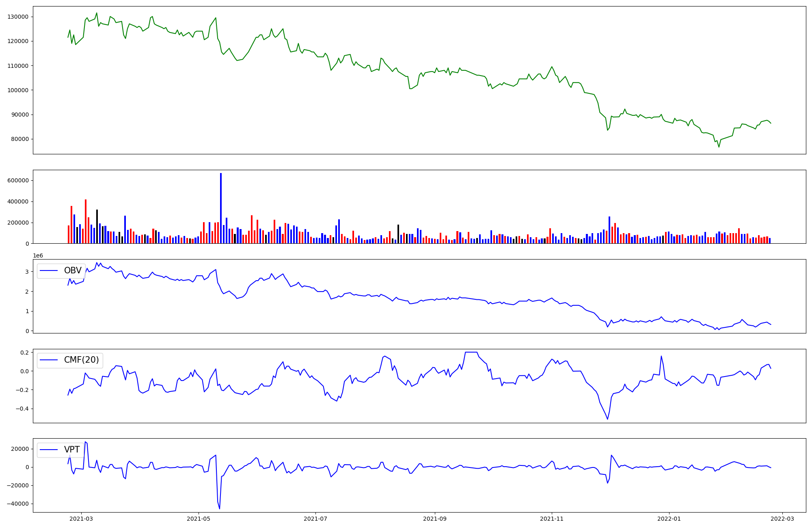Click the VPT legend box
Image resolution: width=812 pixels, height=528 pixels.
click(x=61, y=450)
